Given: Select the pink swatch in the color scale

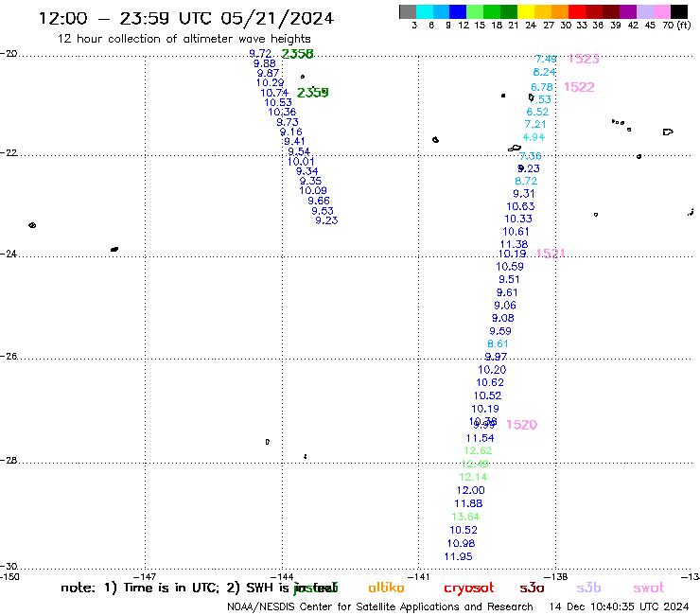Looking at the screenshot, I should click(662, 11).
